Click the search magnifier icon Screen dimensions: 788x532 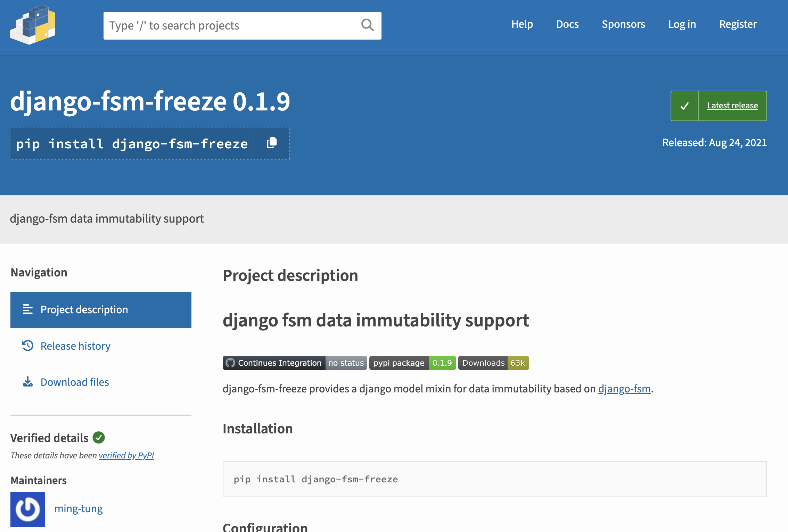(x=367, y=25)
